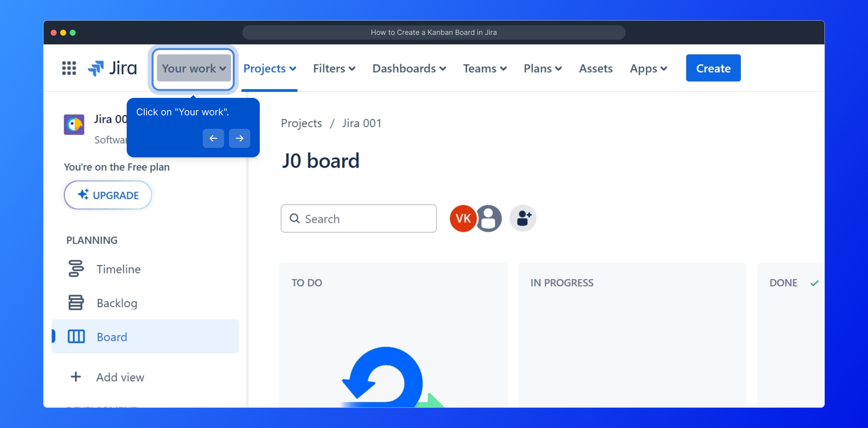Open the Assets menu item
This screenshot has height=428, width=868.
[596, 68]
